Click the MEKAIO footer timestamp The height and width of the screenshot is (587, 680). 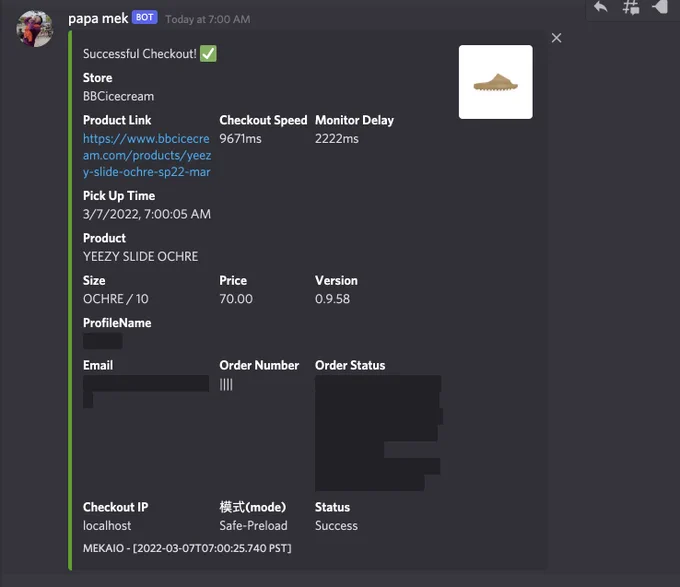point(187,548)
